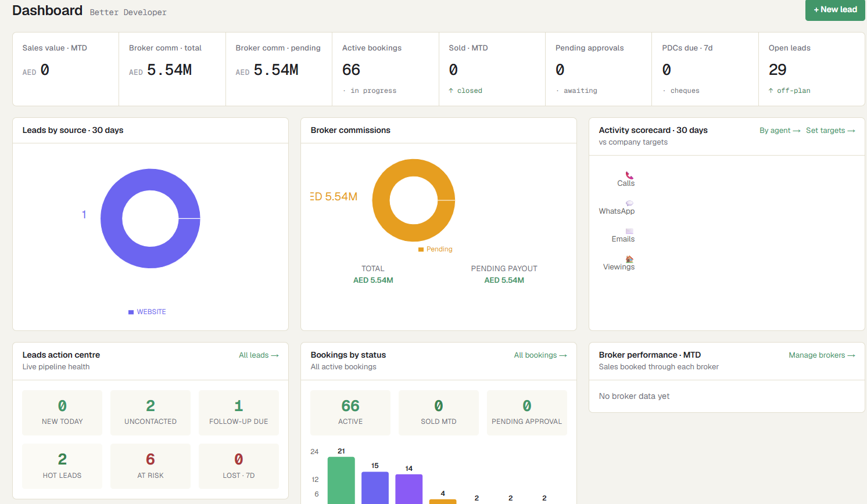867x504 pixels.
Task: Click the Emails envelope icon
Action: pyautogui.click(x=629, y=231)
